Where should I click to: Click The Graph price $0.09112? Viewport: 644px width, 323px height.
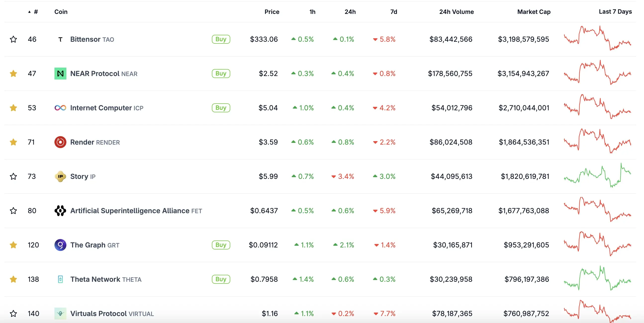click(x=263, y=245)
